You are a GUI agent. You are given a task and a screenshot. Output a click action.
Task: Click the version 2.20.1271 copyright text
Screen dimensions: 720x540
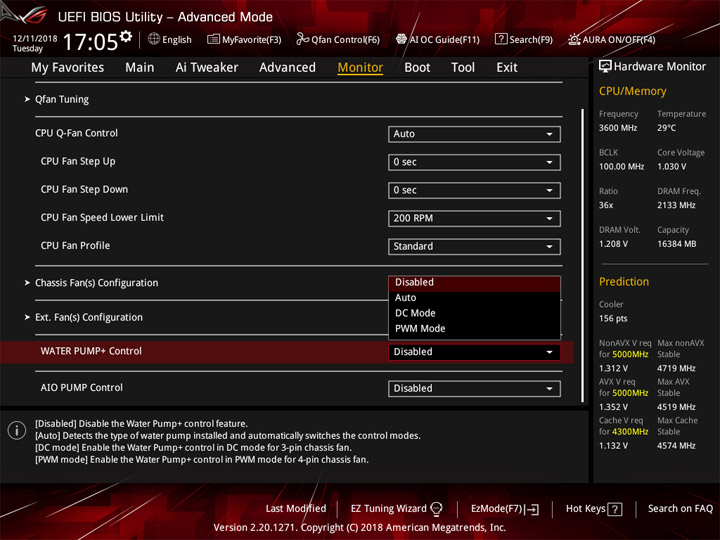coord(360,528)
